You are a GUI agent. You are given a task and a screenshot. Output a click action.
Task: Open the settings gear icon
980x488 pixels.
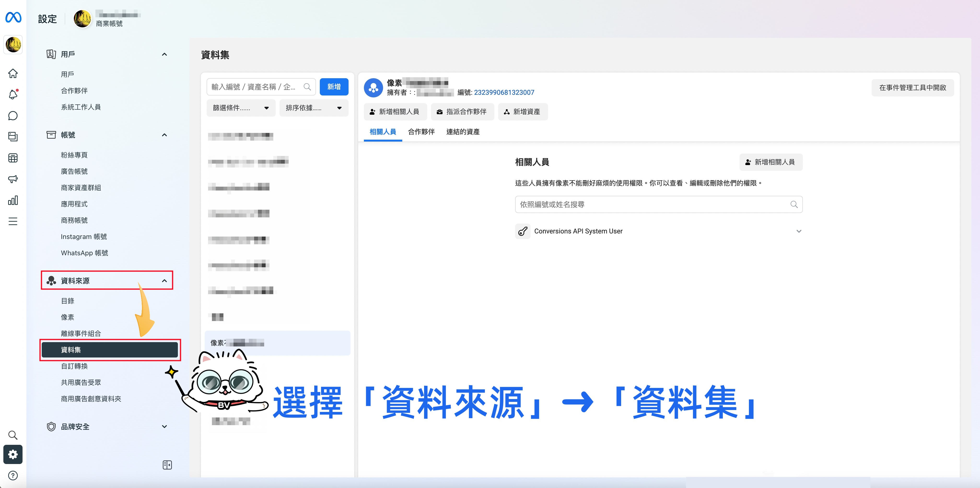click(13, 454)
